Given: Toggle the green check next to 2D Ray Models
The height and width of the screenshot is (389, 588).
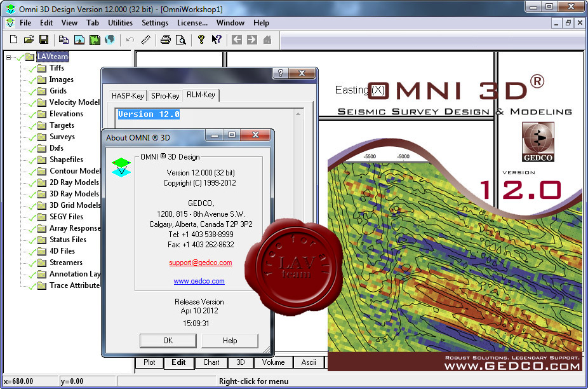Looking at the screenshot, I should click(32, 182).
